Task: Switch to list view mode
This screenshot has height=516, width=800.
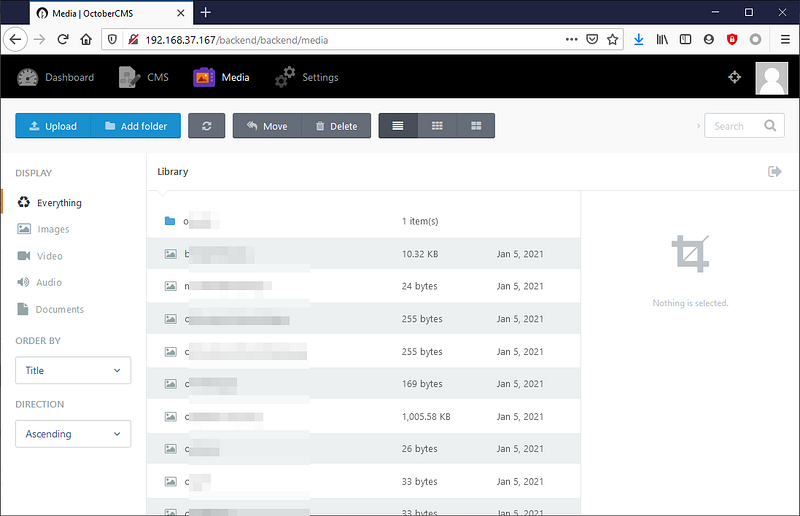Action: pos(398,126)
